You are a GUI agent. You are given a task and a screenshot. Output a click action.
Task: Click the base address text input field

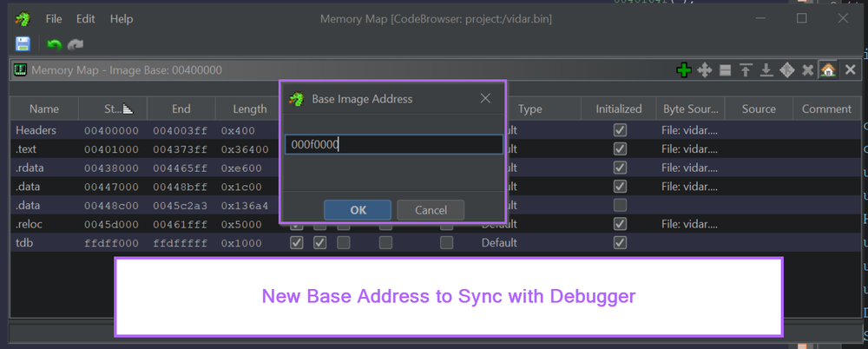(393, 144)
